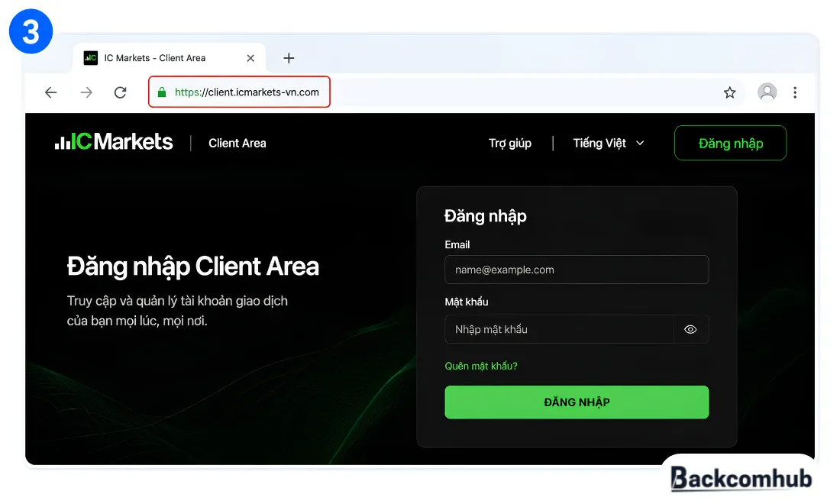Click the Email field label
Screen dimensions: 840x504
click(x=457, y=245)
